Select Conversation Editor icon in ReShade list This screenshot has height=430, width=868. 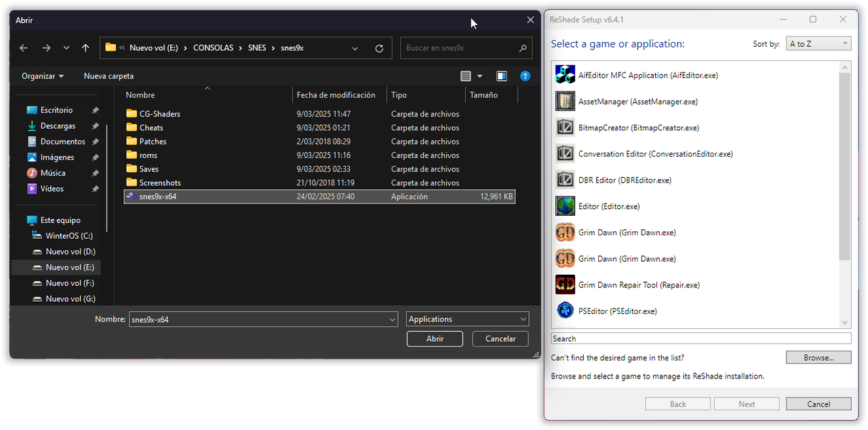click(x=565, y=154)
